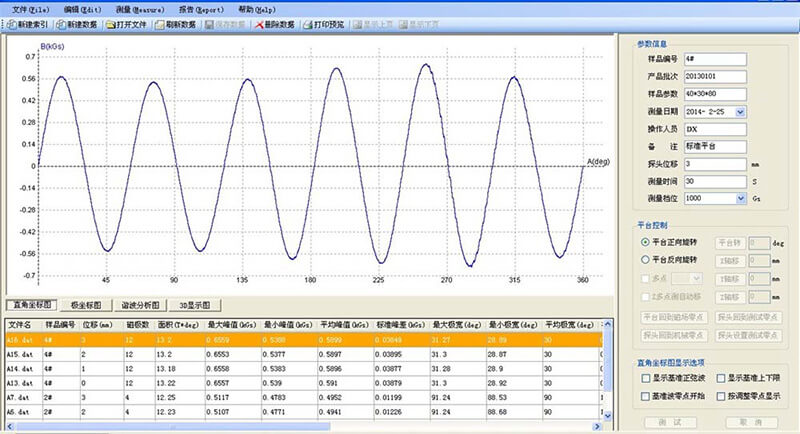Click the grayed 保存数据 disk icon

pos(209,24)
